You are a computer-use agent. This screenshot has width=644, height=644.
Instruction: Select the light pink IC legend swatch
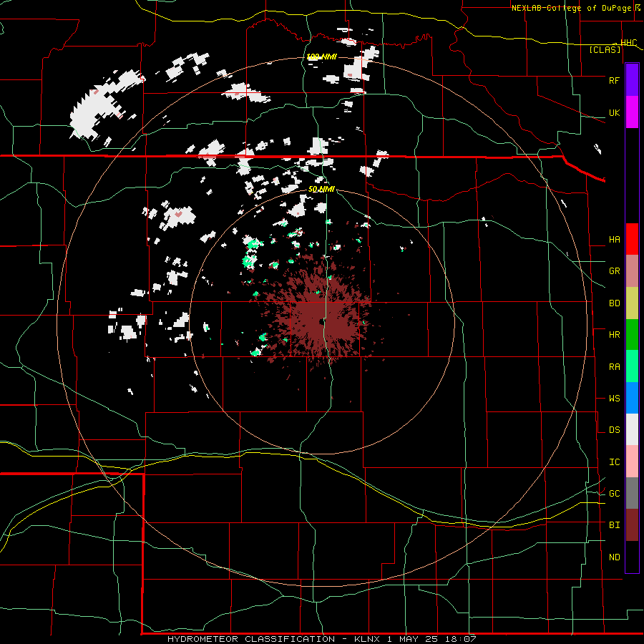coord(632,462)
